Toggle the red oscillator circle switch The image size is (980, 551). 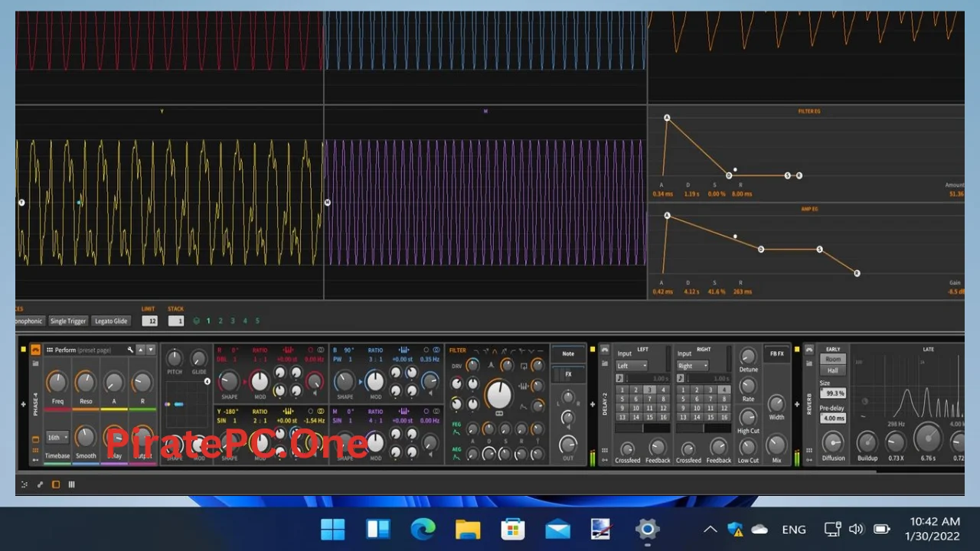point(310,350)
